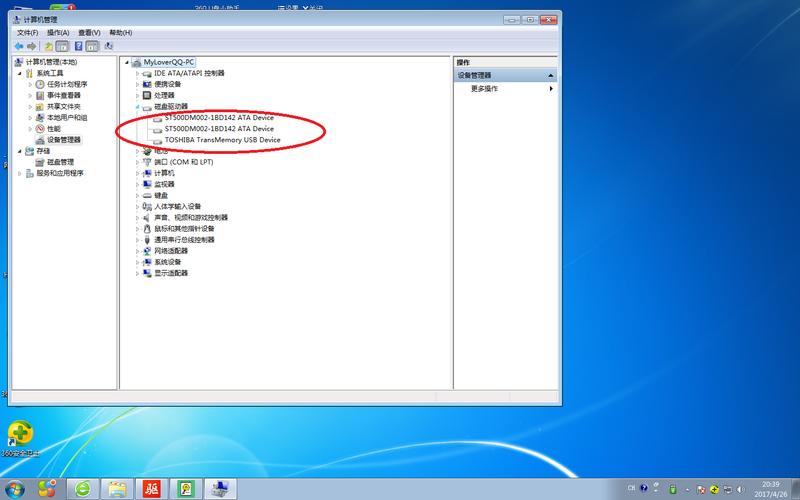Toggle the Show/Hide Console Tree toolbar button
Viewport: 800px width, 500px height.
pos(62,46)
